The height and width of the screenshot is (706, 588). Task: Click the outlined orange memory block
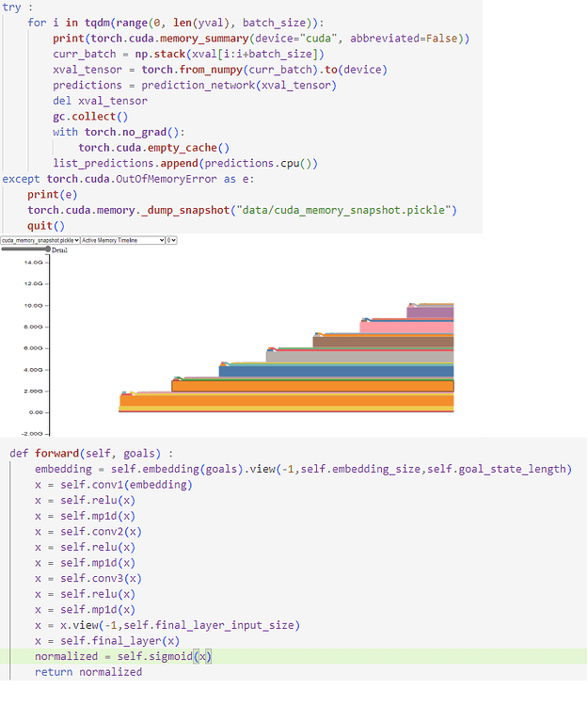311,386
